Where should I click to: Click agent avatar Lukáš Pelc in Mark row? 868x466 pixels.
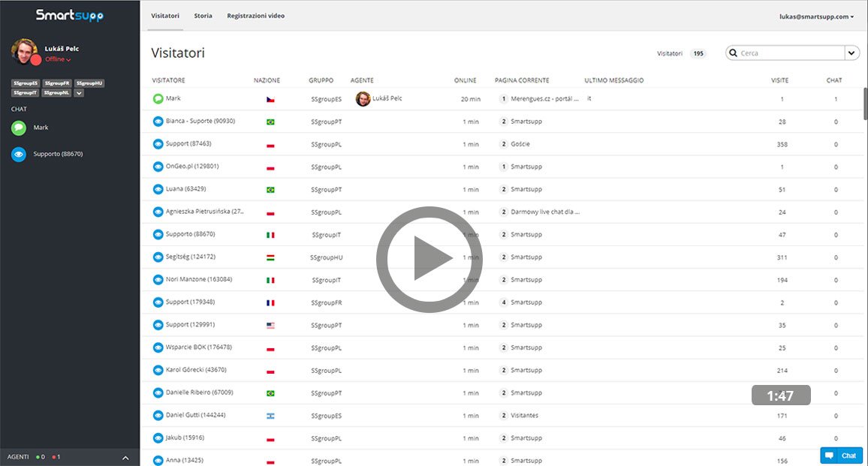pos(363,99)
